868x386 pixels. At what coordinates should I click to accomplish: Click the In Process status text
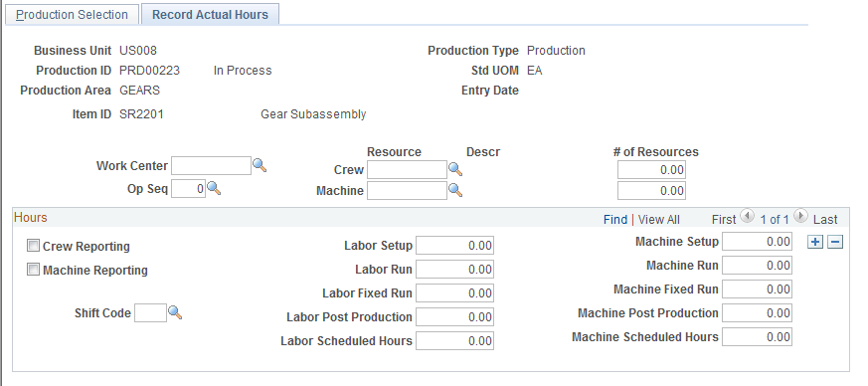[243, 71]
